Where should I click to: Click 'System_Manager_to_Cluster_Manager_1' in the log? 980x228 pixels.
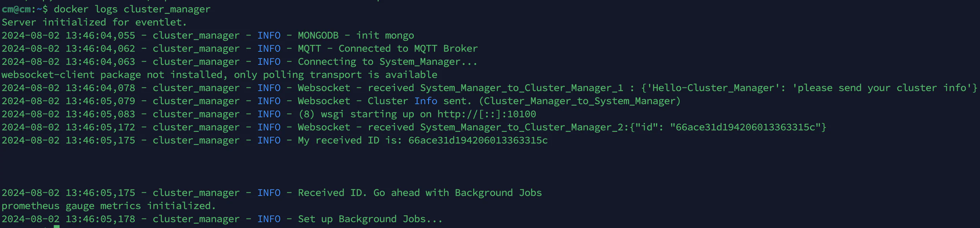(x=522, y=88)
